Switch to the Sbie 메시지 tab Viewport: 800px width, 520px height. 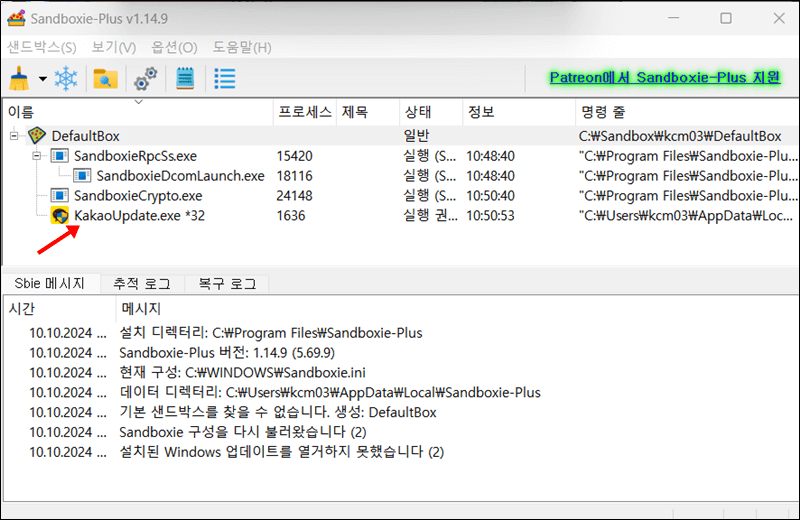pyautogui.click(x=50, y=283)
